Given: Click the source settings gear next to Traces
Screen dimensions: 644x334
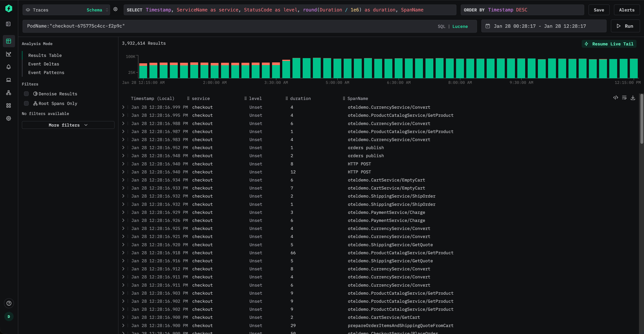Looking at the screenshot, I should pyautogui.click(x=115, y=9).
